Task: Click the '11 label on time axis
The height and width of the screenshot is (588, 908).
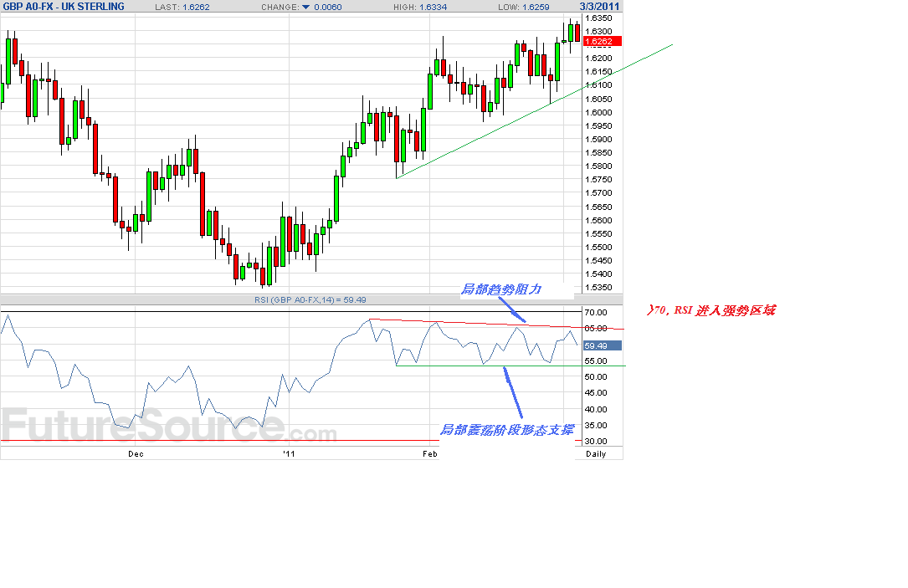Action: click(289, 453)
